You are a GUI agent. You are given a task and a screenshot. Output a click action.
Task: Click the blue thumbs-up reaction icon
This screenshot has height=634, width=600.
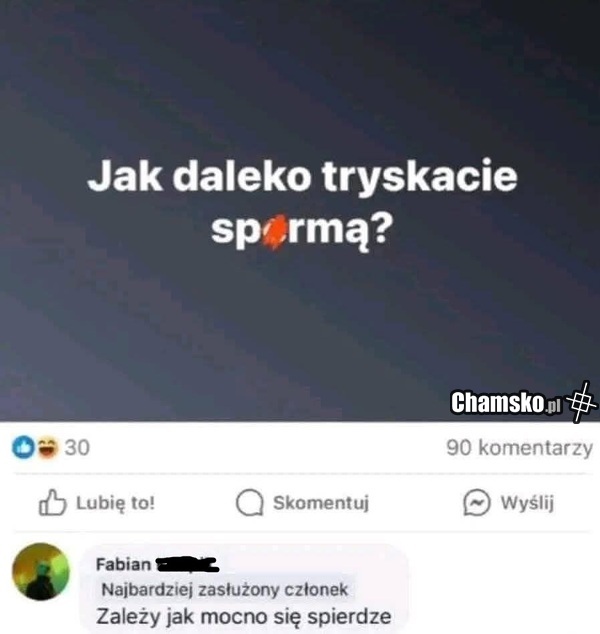[x=23, y=447]
